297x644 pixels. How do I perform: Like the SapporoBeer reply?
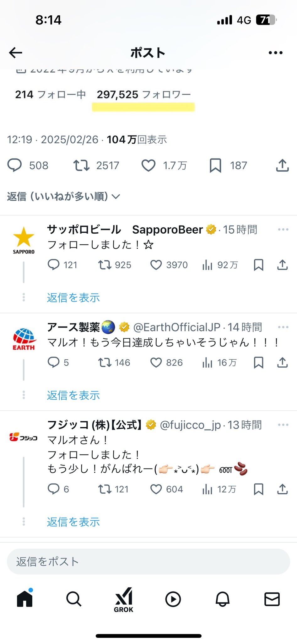pos(156,265)
